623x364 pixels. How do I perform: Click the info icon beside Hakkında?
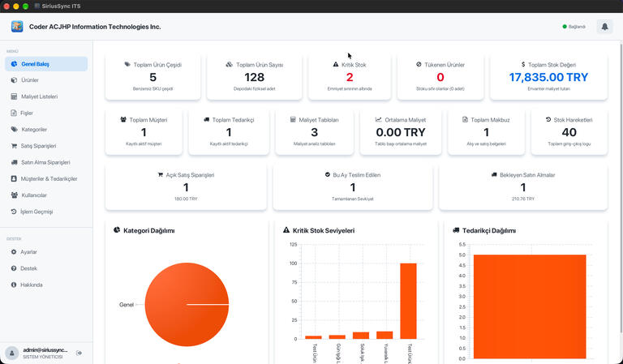point(14,285)
